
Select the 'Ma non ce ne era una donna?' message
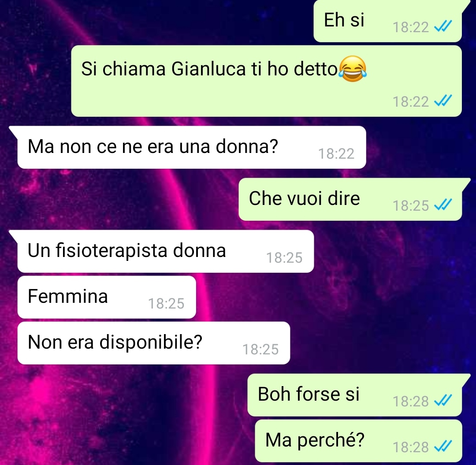coord(192,147)
